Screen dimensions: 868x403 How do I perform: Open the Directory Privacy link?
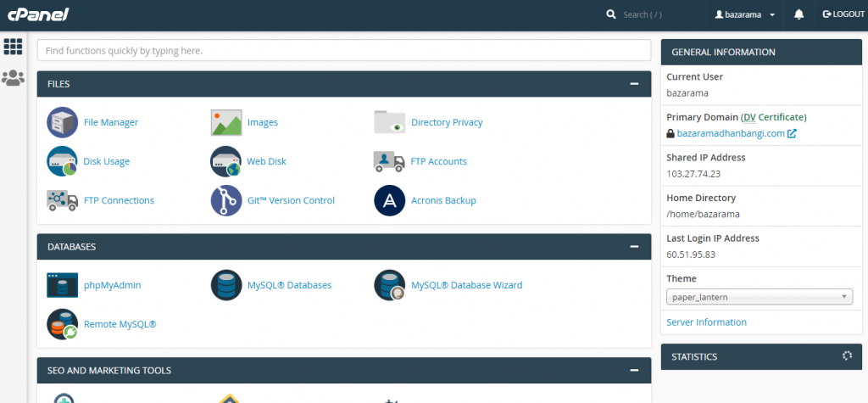pos(447,122)
